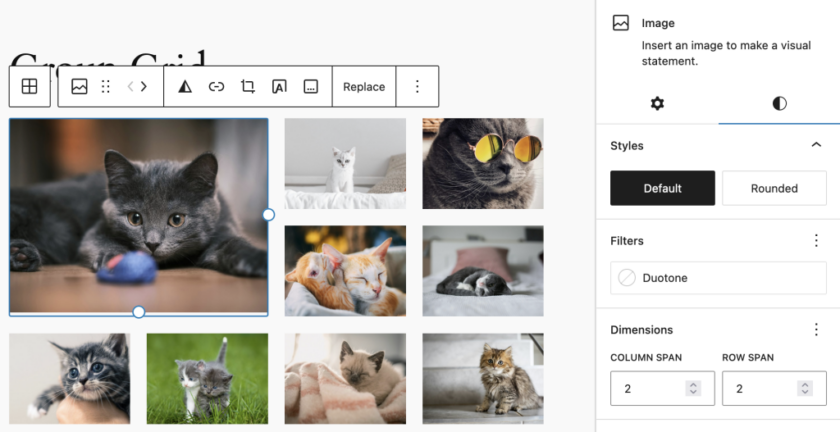
Task: Move the image right with the arrow
Action: (x=144, y=87)
